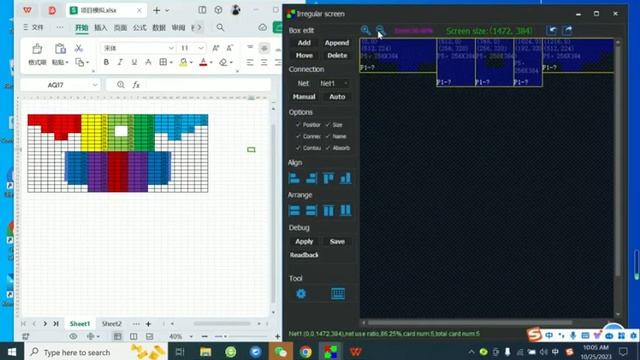
Task: Click the decrease font size icon
Action: tap(230, 48)
